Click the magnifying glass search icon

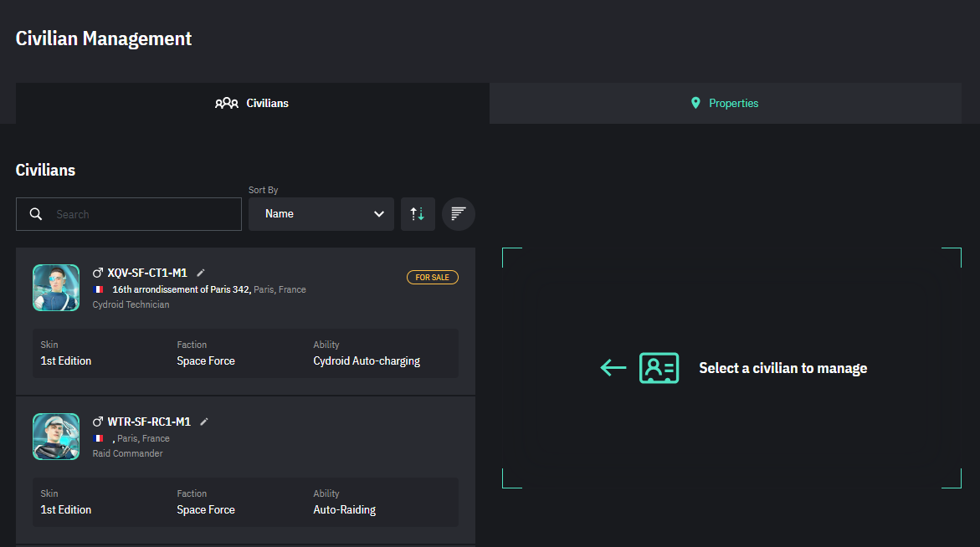[x=36, y=214]
